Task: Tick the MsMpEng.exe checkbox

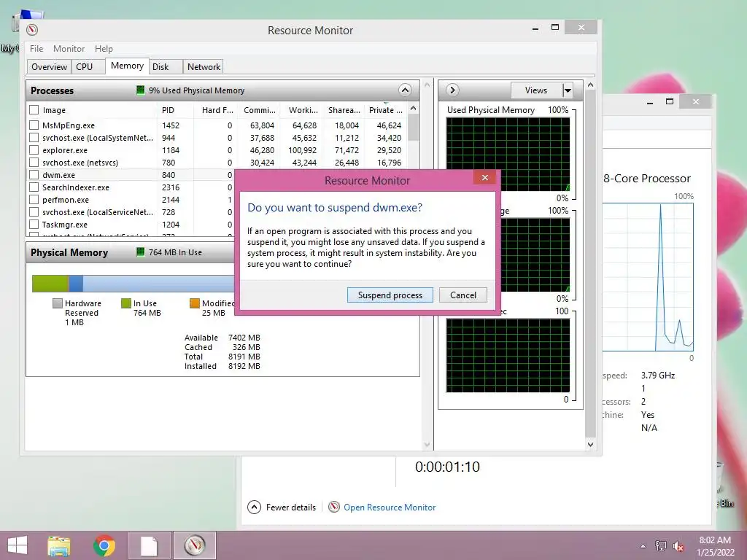Action: 34,125
